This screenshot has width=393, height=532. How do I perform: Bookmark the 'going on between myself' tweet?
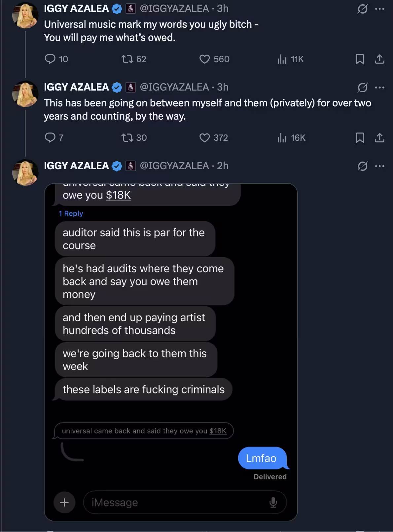tap(360, 137)
